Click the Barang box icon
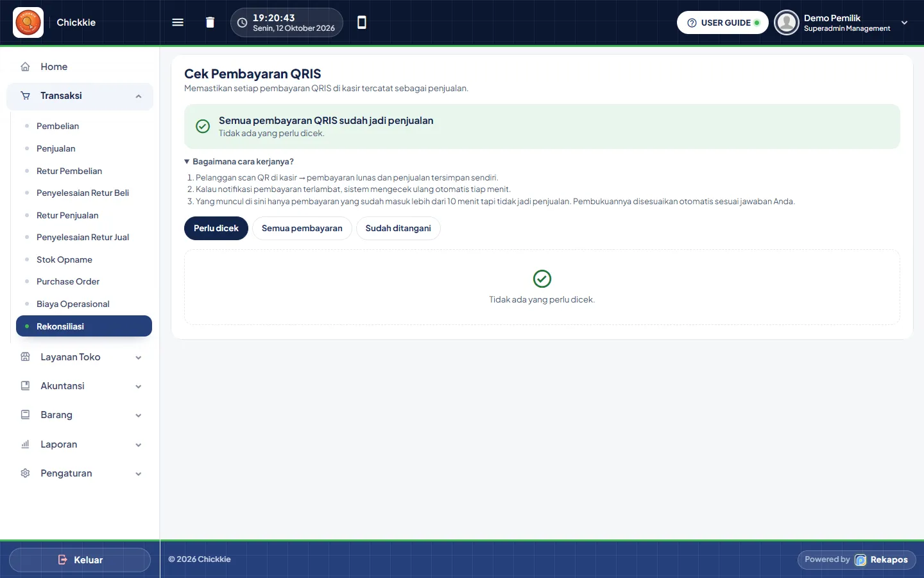 26,415
